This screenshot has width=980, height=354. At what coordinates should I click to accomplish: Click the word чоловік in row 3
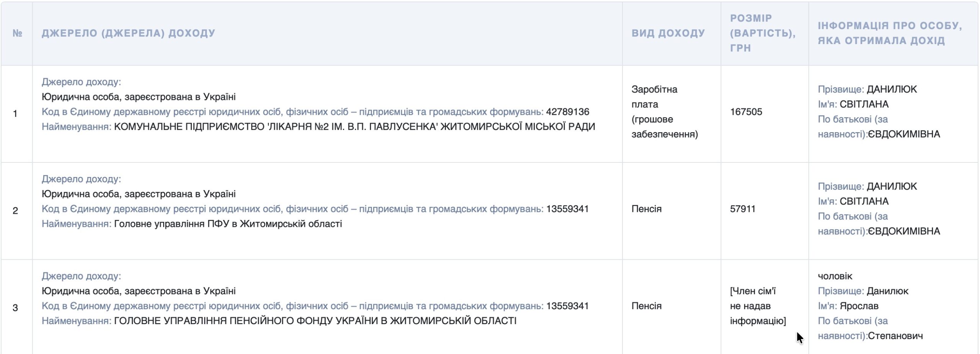tap(835, 276)
